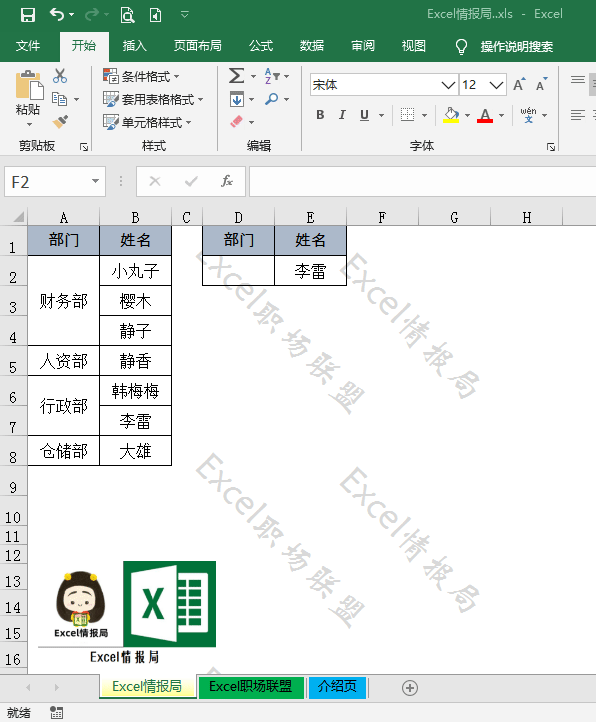596x722 pixels.
Task: Switch to the 插入 Insert tab
Action: (134, 46)
